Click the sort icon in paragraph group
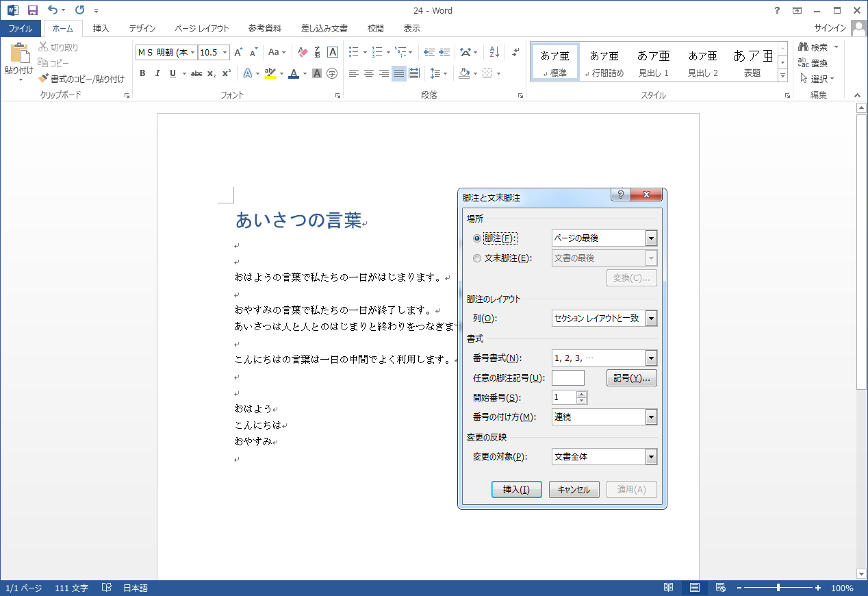This screenshot has width=868, height=596. click(x=495, y=52)
